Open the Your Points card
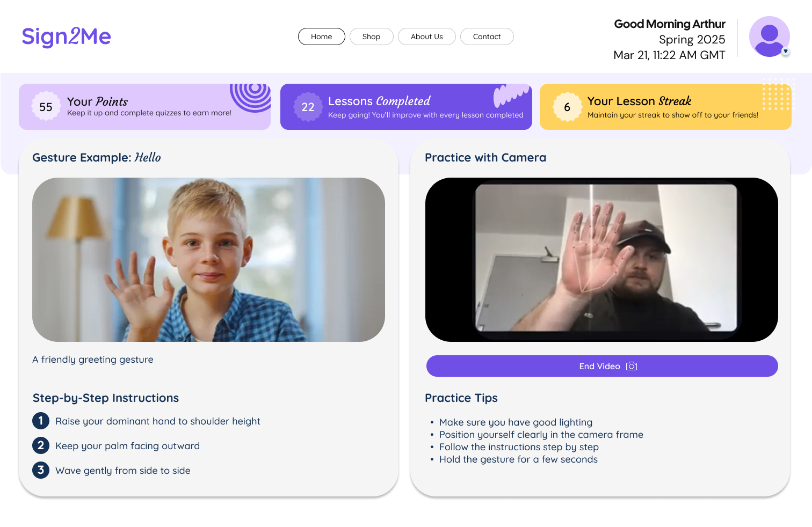The width and height of the screenshot is (812, 527). [144, 107]
